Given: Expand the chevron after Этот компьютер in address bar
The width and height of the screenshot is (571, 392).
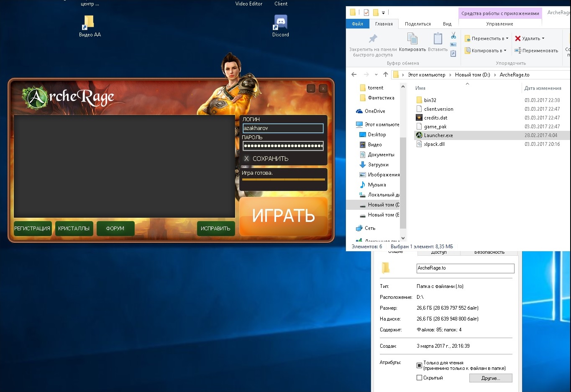Looking at the screenshot, I should (451, 75).
